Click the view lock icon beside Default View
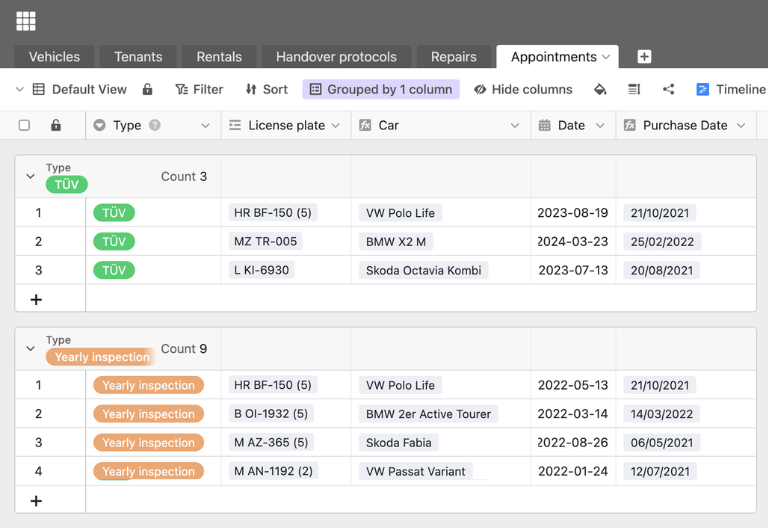The width and height of the screenshot is (768, 528). click(x=148, y=89)
